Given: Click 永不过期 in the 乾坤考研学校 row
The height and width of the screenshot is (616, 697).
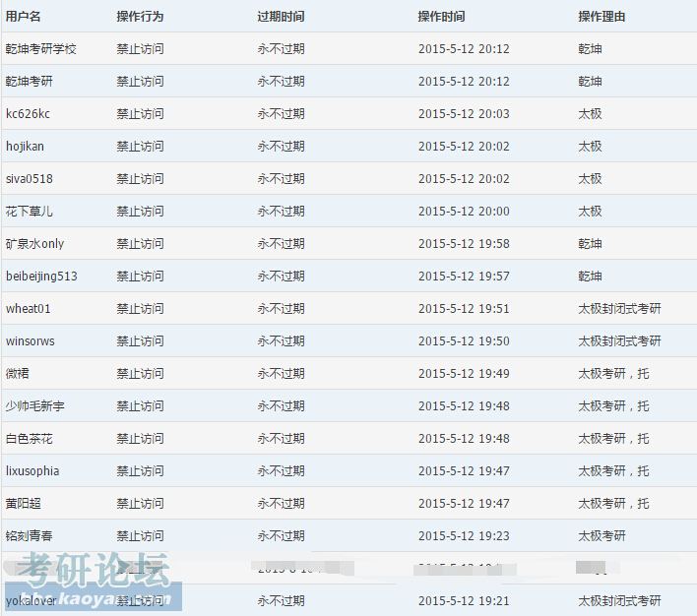Looking at the screenshot, I should (x=281, y=49).
